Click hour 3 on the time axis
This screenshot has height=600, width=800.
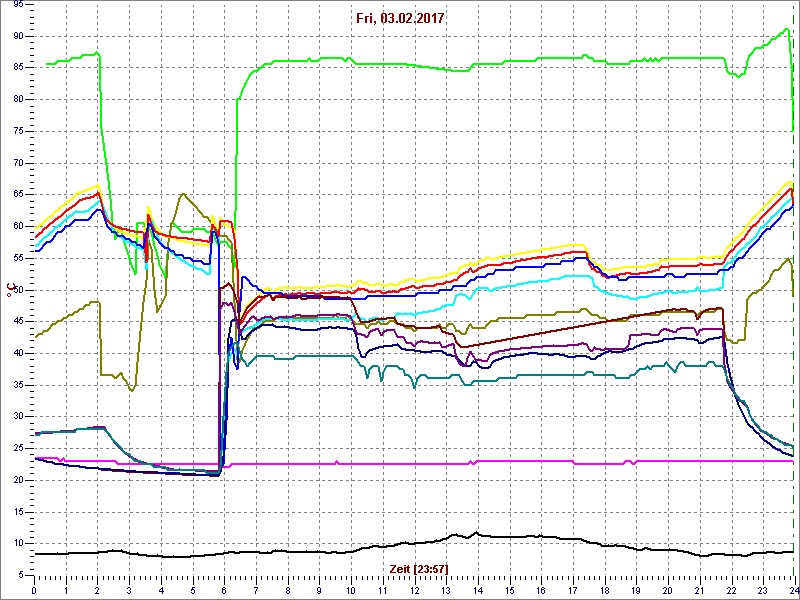[129, 589]
